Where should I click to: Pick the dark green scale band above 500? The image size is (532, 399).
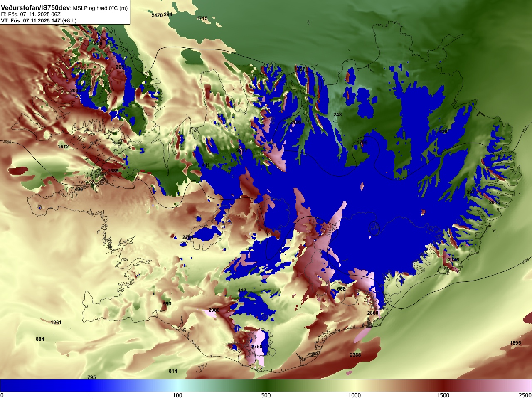click(x=266, y=385)
